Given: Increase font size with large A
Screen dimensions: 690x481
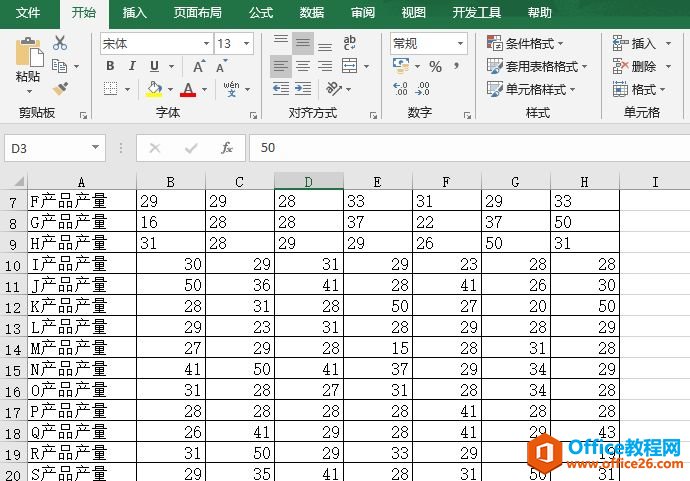Looking at the screenshot, I should pos(198,66).
